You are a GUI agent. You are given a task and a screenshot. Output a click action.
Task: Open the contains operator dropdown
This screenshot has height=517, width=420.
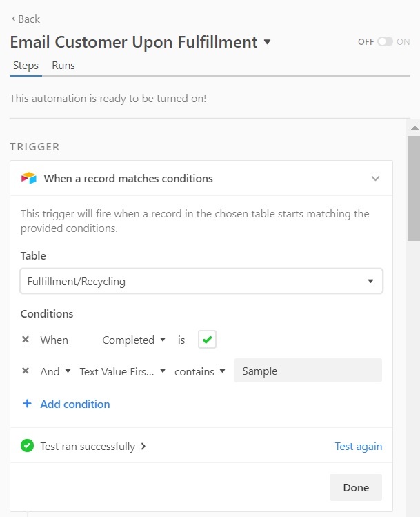tap(199, 371)
